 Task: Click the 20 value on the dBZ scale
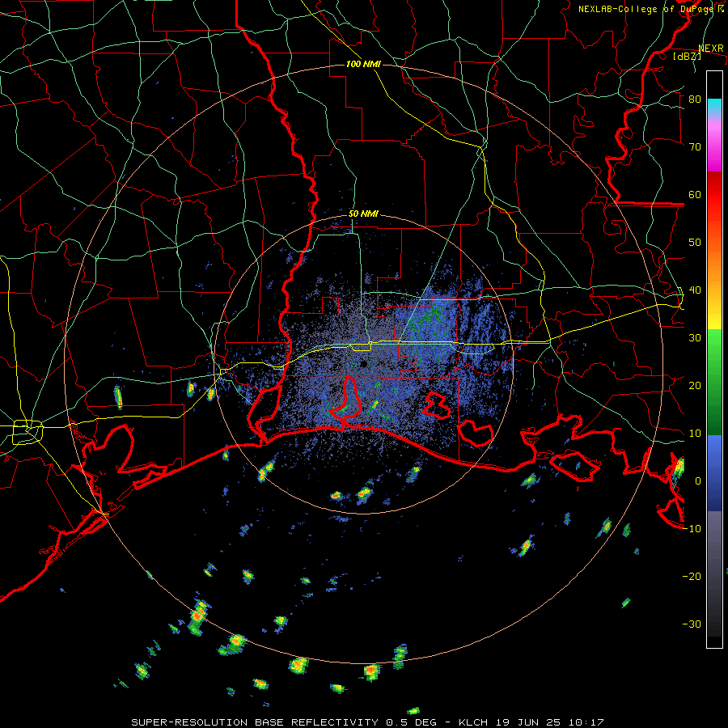point(695,386)
